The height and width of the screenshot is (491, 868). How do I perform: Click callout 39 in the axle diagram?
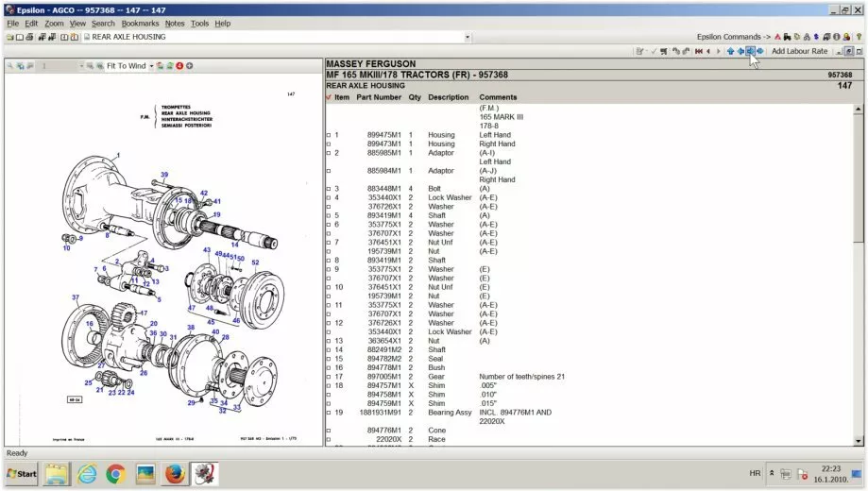point(164,175)
